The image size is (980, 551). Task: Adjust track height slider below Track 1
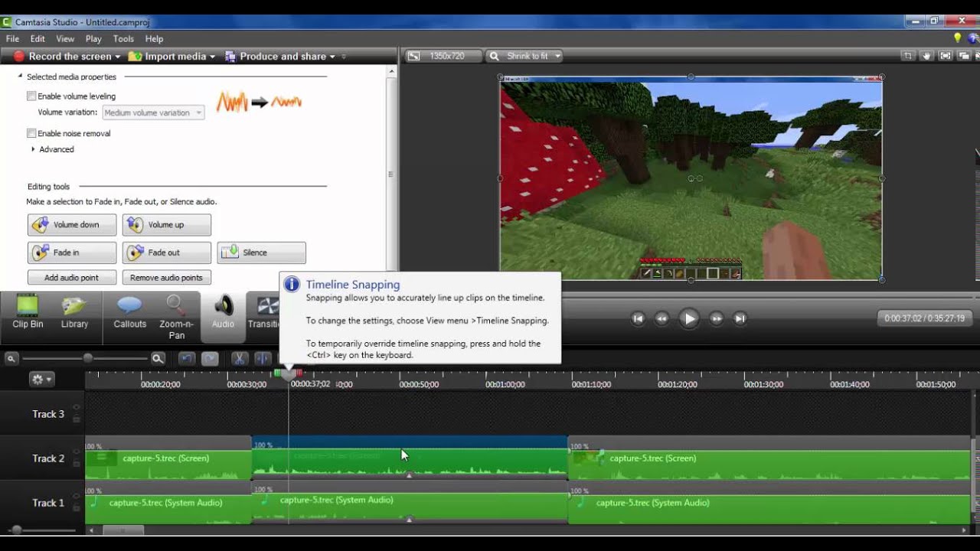(16, 530)
